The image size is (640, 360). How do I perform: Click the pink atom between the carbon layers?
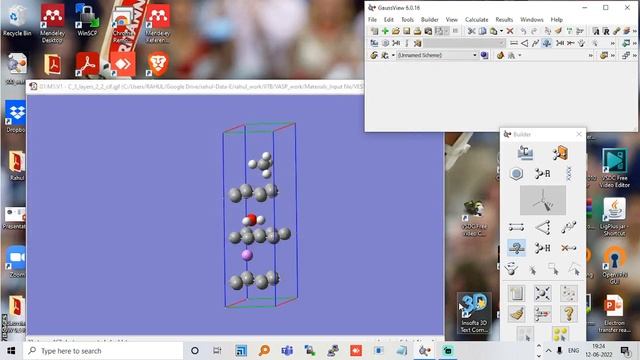tap(247, 255)
